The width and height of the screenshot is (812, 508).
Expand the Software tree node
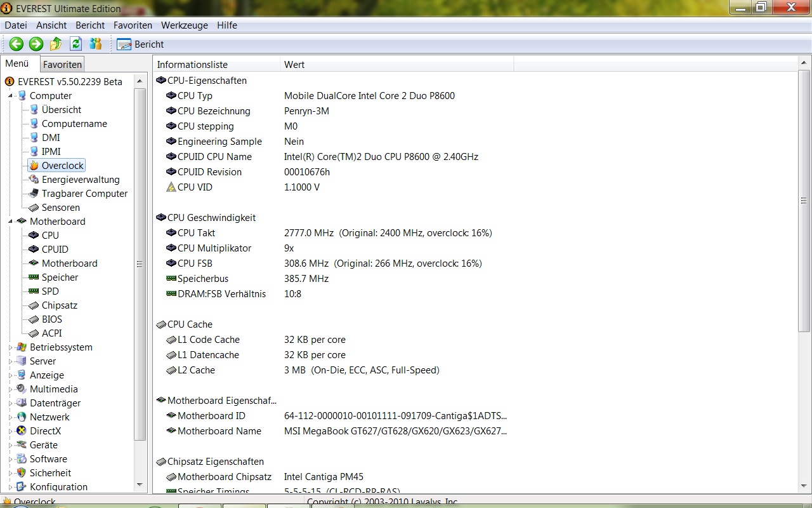pyautogui.click(x=11, y=459)
